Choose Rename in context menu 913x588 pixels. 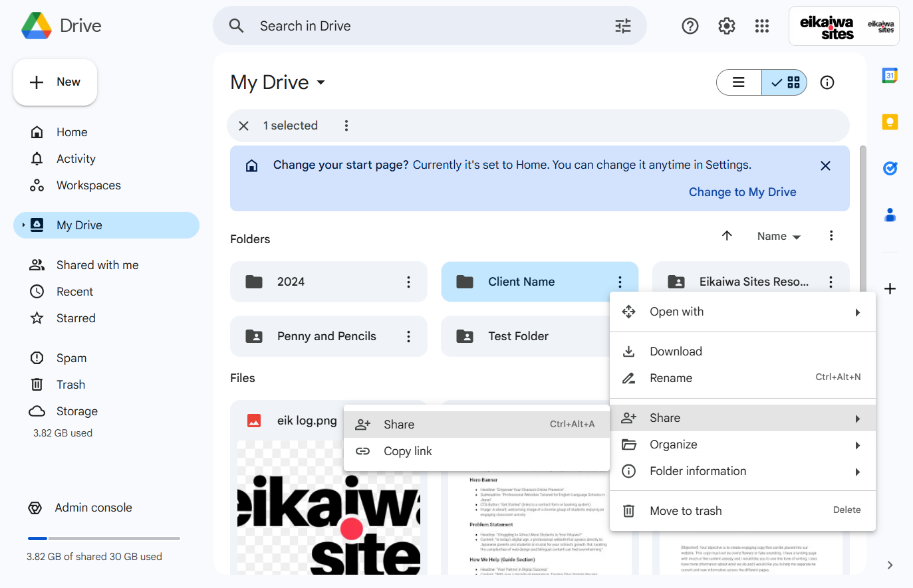coord(743,378)
